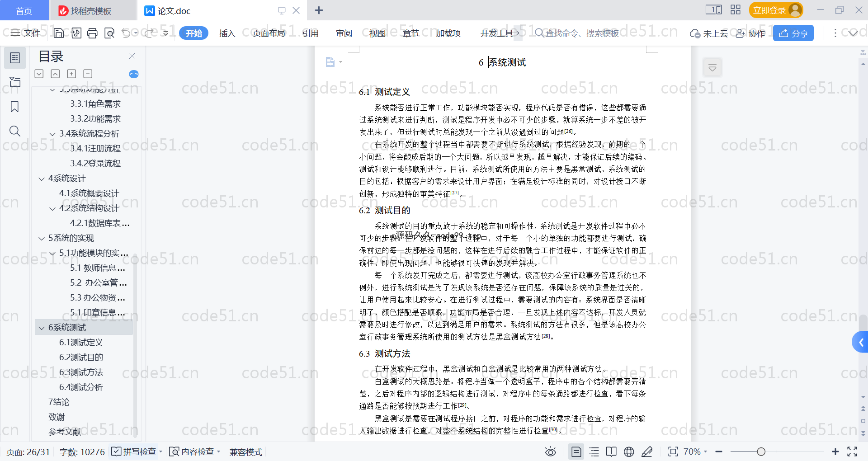Screen dimensions: 868x461
Task: Click the smart outline blue robot icon
Action: 134,74
